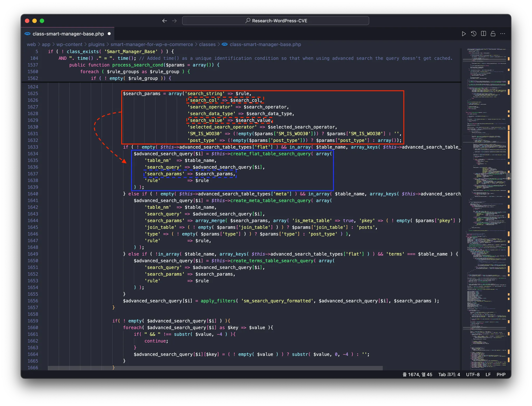Open the file history timeline icon
Viewport: 532px width, 406px height.
tap(474, 34)
